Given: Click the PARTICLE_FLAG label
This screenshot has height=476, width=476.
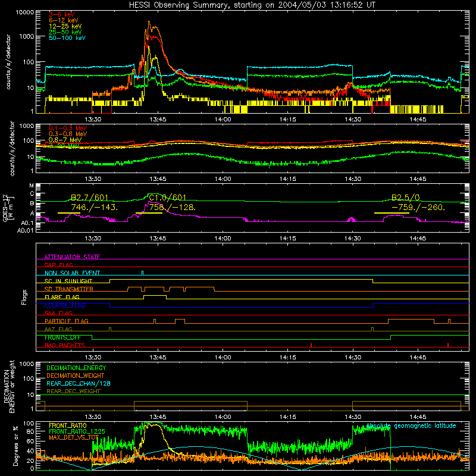Looking at the screenshot, I should [x=67, y=321].
